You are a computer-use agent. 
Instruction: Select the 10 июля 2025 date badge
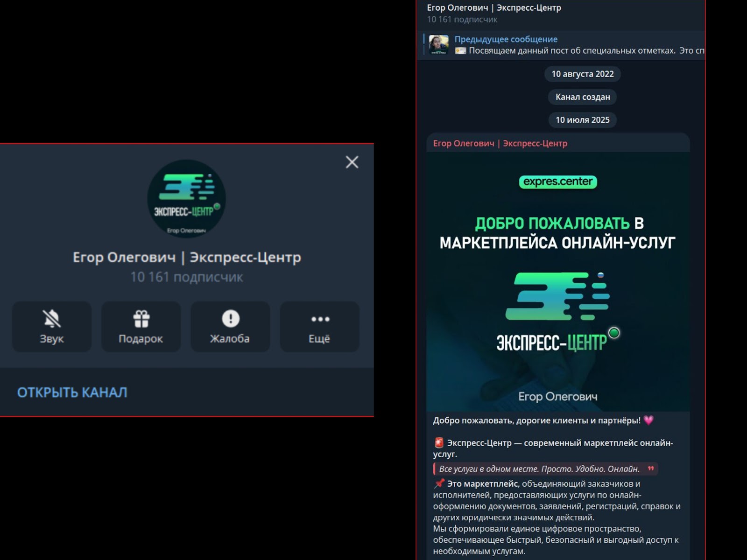click(582, 120)
